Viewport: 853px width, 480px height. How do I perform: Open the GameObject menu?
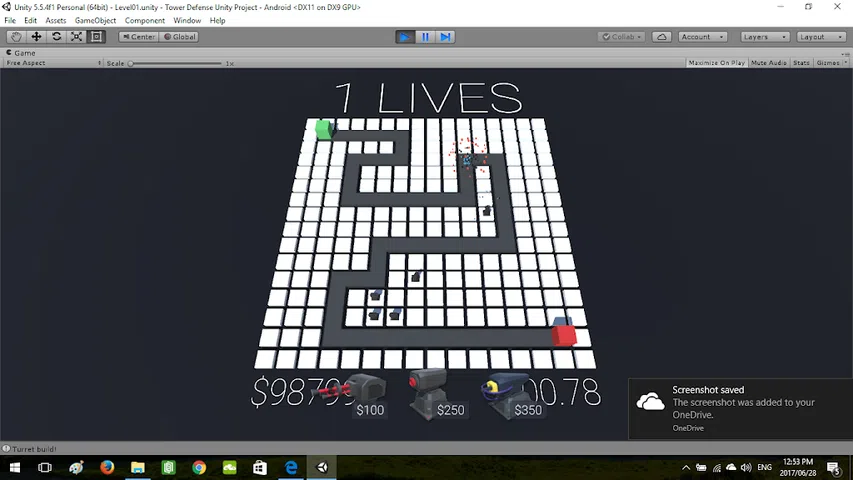pyautogui.click(x=95, y=20)
